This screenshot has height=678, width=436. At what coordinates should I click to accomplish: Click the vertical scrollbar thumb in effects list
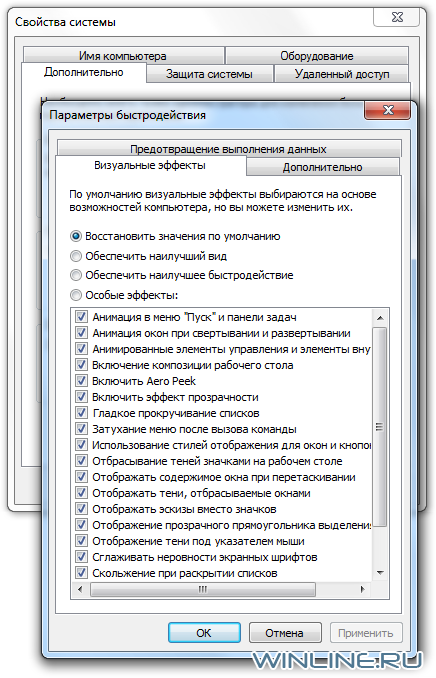pos(380,427)
